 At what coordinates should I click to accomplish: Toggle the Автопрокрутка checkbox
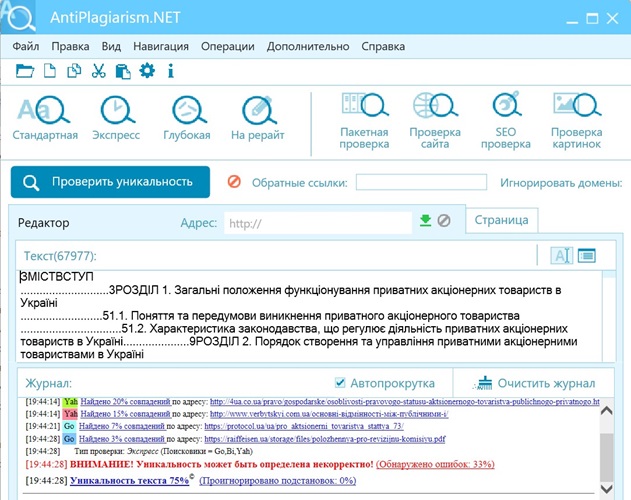click(x=340, y=382)
